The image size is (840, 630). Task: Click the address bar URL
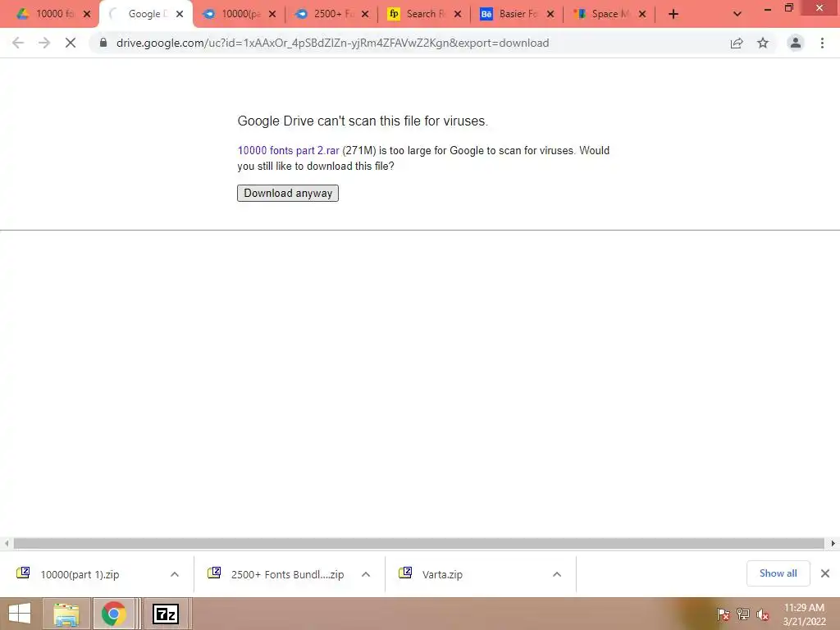332,43
